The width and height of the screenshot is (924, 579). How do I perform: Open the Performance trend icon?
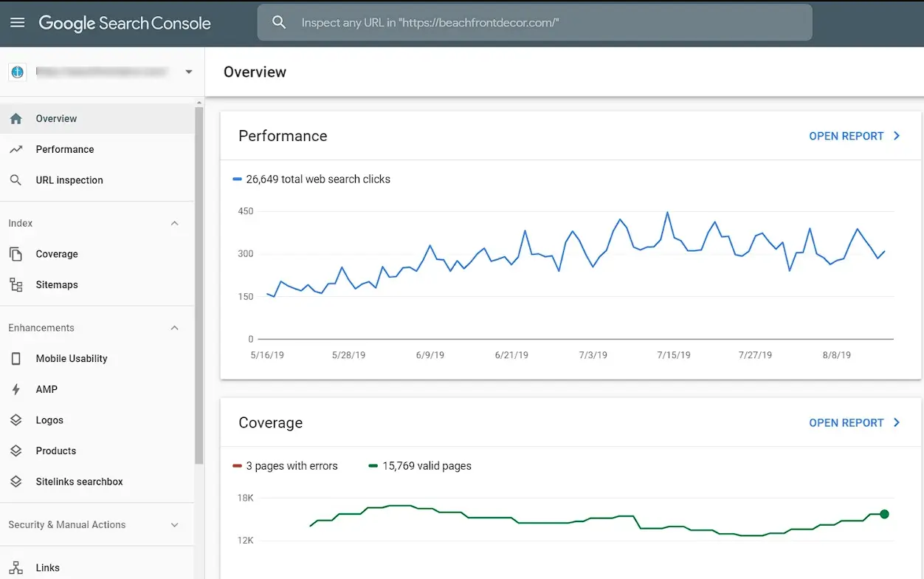pos(16,149)
